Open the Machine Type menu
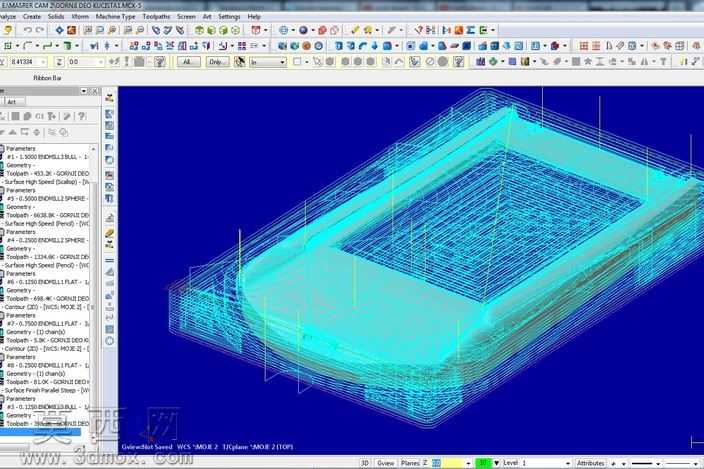Screen dimensions: 704x469 coord(115,17)
